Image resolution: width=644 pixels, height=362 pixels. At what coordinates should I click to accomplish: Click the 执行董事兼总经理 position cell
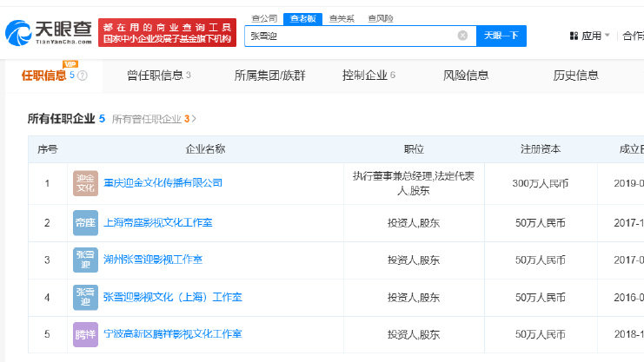[x=414, y=183]
